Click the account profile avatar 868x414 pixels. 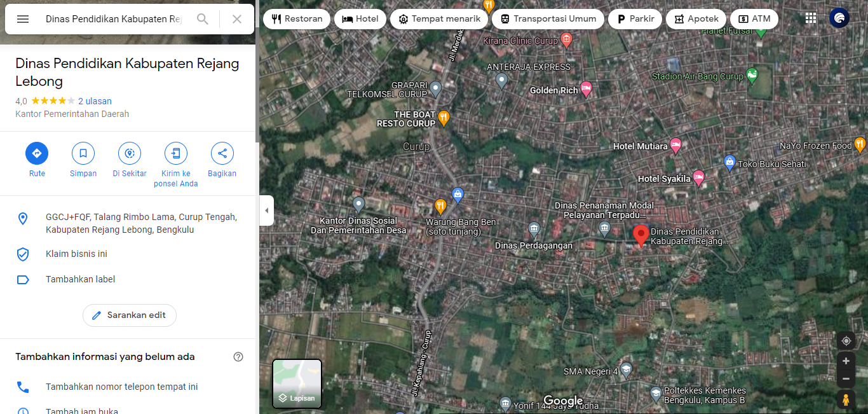coord(839,18)
